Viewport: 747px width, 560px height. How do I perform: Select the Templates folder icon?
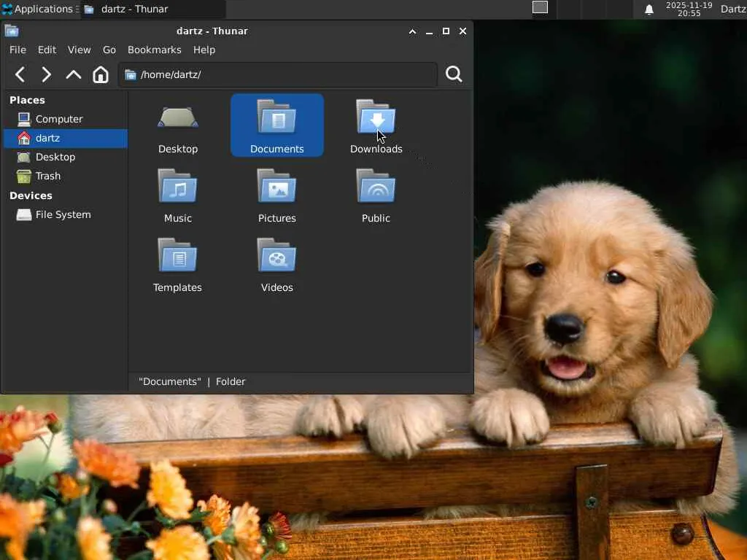[177, 257]
